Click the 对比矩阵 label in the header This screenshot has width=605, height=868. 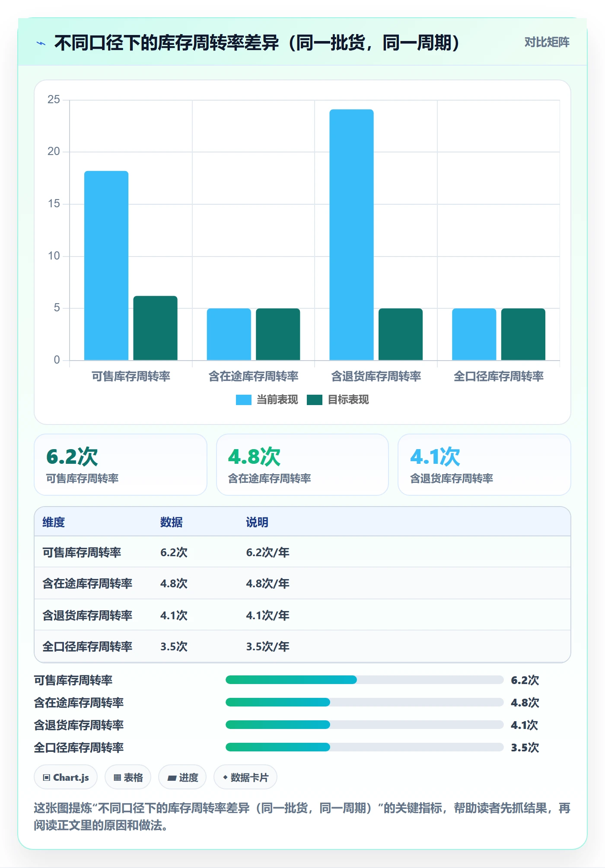(x=547, y=42)
